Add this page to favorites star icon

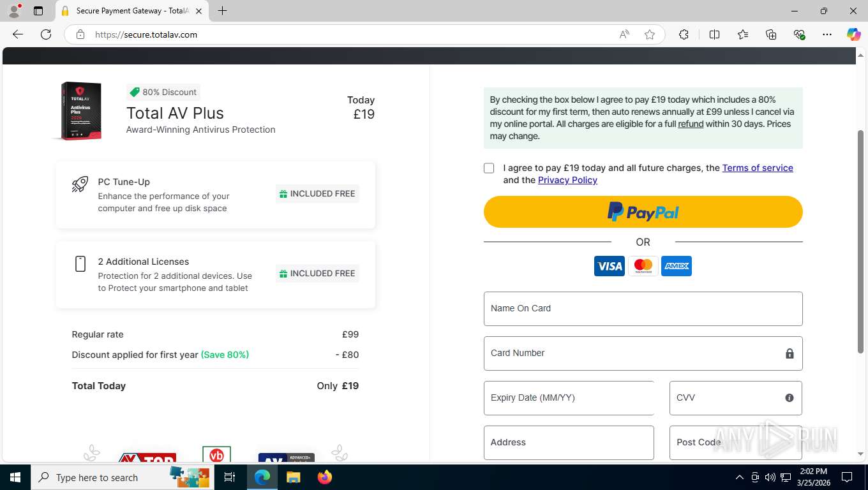(x=650, y=34)
